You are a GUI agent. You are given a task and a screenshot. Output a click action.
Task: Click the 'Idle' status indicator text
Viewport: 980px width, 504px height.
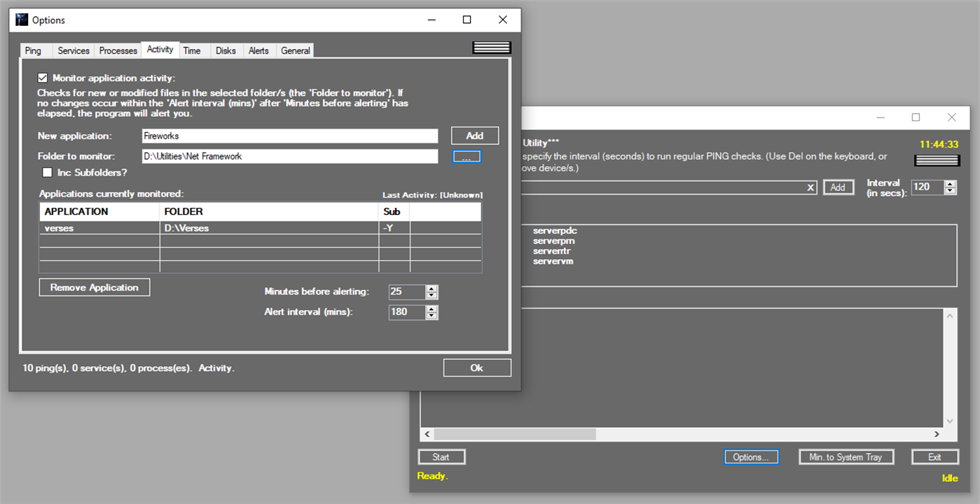tap(950, 478)
